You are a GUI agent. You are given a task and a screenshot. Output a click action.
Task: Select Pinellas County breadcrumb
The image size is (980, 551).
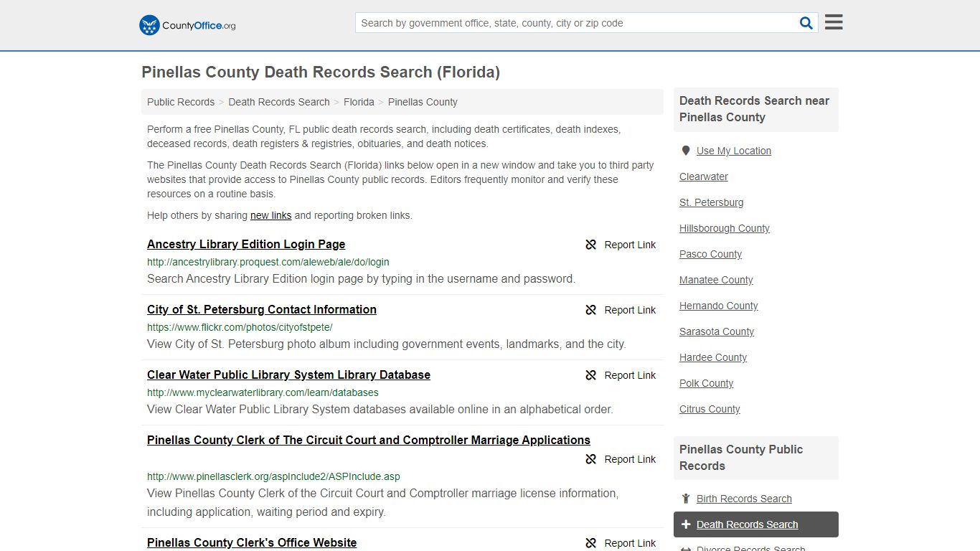pos(423,102)
